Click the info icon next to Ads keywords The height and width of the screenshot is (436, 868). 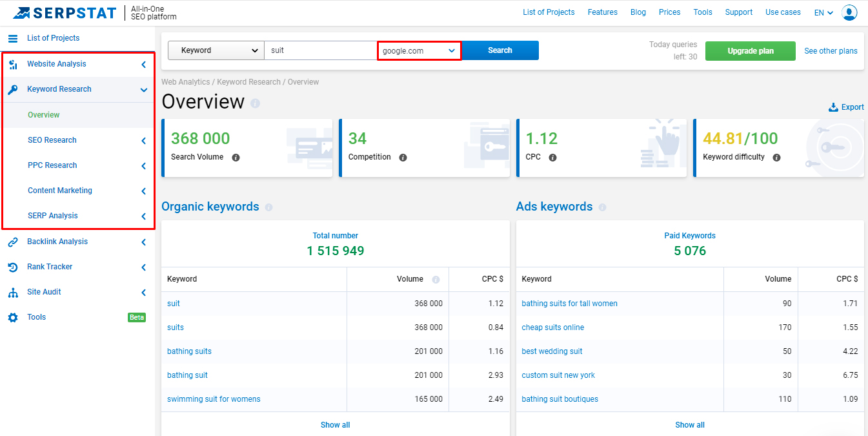click(602, 207)
